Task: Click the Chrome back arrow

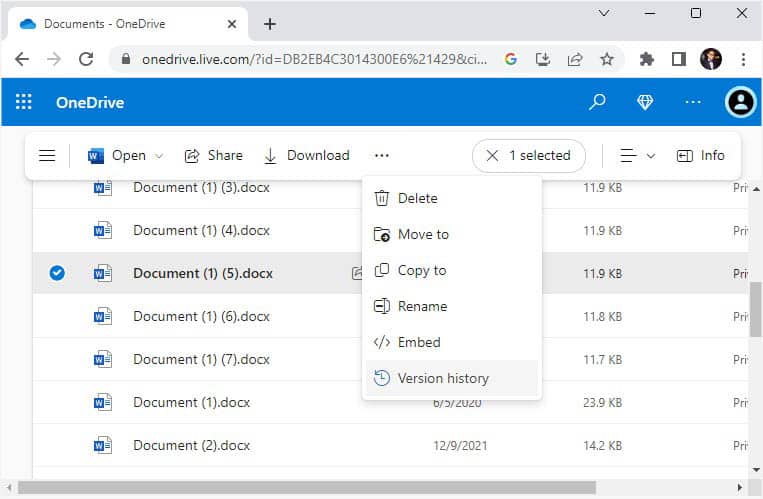Action: pyautogui.click(x=22, y=59)
